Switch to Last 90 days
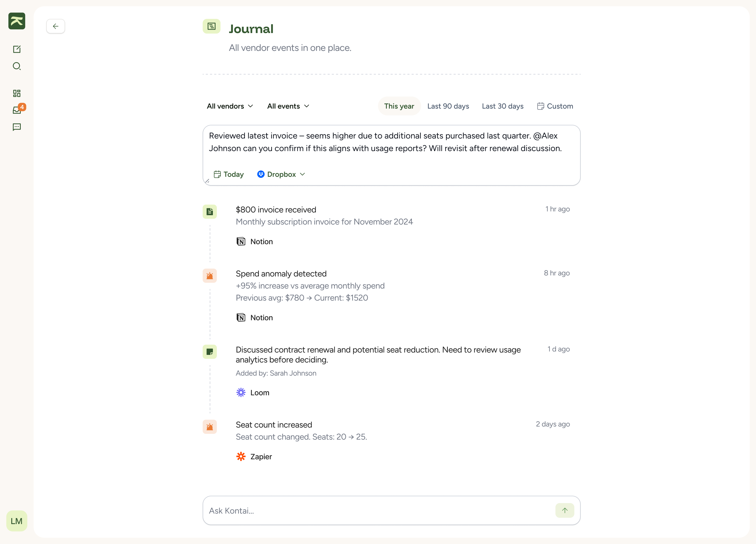Image resolution: width=756 pixels, height=544 pixels. tap(448, 106)
